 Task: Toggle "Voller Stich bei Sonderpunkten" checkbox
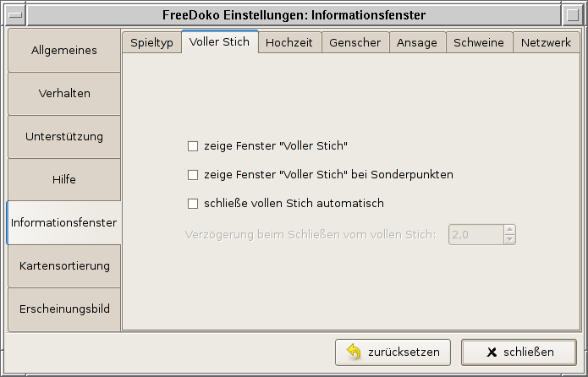coord(193,175)
